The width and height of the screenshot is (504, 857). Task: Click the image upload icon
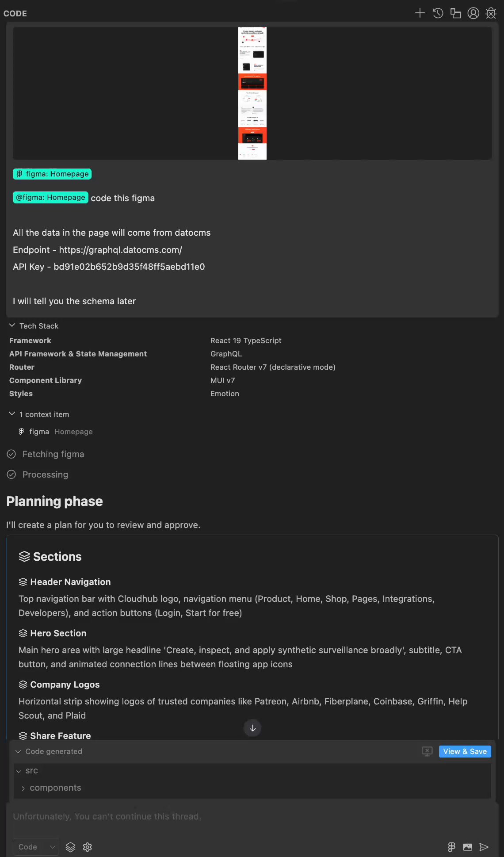tap(467, 847)
